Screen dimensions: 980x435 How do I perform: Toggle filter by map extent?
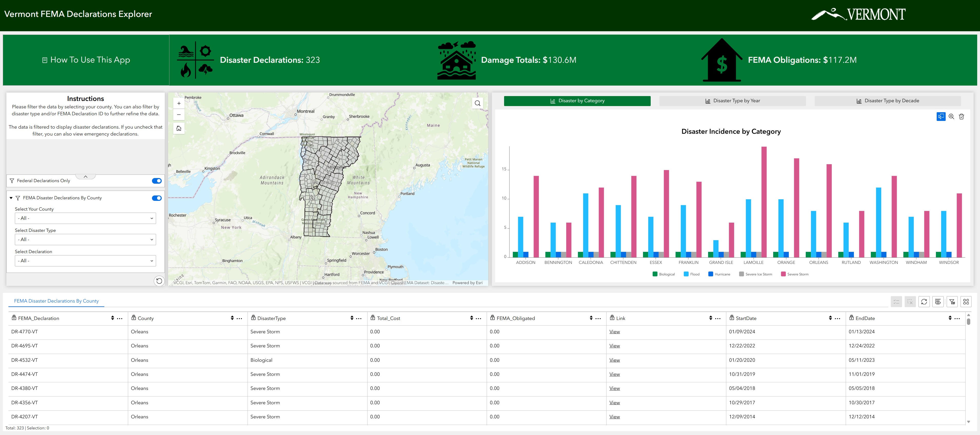[952, 302]
